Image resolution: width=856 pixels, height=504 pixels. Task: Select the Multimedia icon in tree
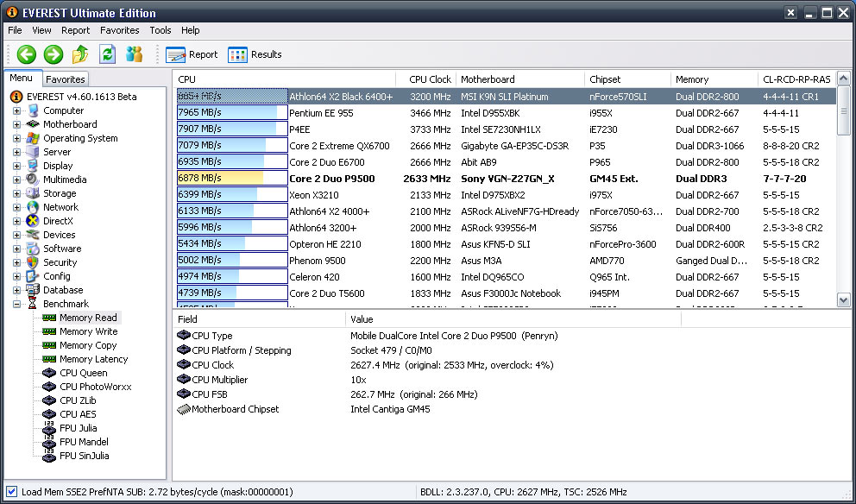click(32, 180)
